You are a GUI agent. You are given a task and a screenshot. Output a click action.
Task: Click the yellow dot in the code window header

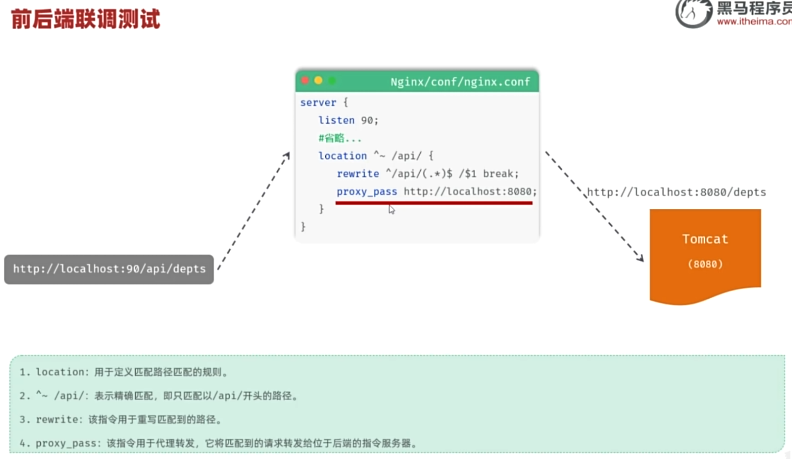318,80
